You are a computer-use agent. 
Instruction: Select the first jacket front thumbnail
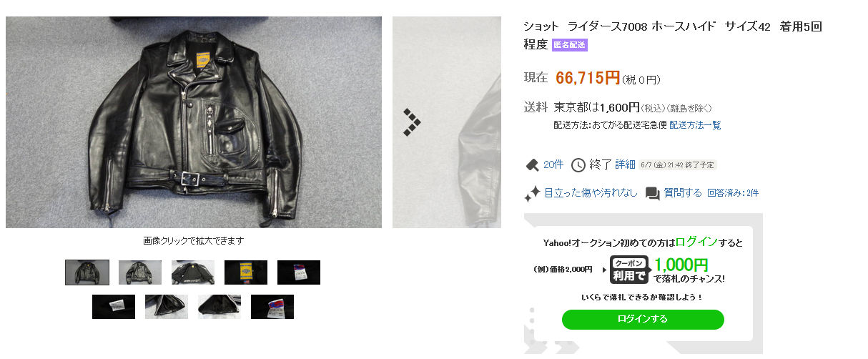pyautogui.click(x=87, y=272)
